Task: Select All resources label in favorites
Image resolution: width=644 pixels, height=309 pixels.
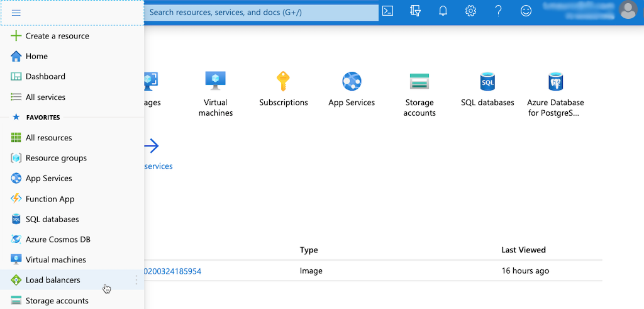Action: tap(48, 138)
